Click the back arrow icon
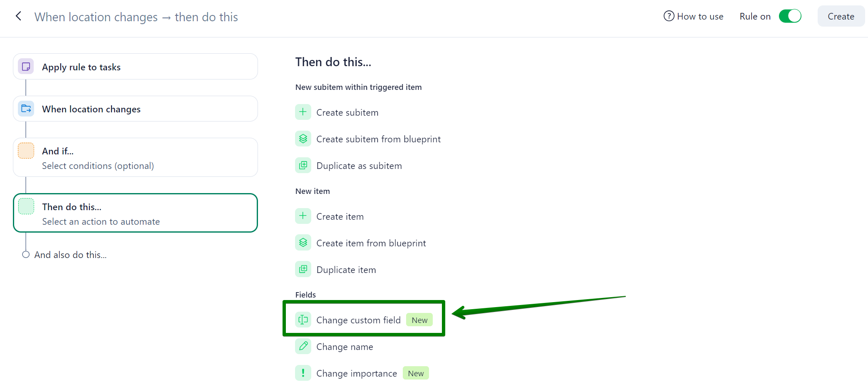The height and width of the screenshot is (392, 868). click(18, 16)
